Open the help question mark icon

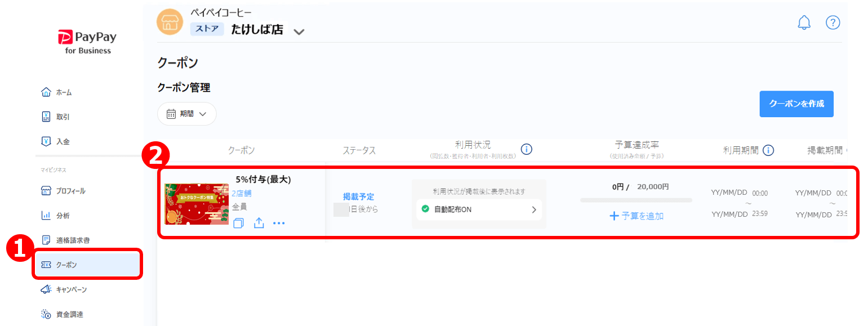pos(833,23)
